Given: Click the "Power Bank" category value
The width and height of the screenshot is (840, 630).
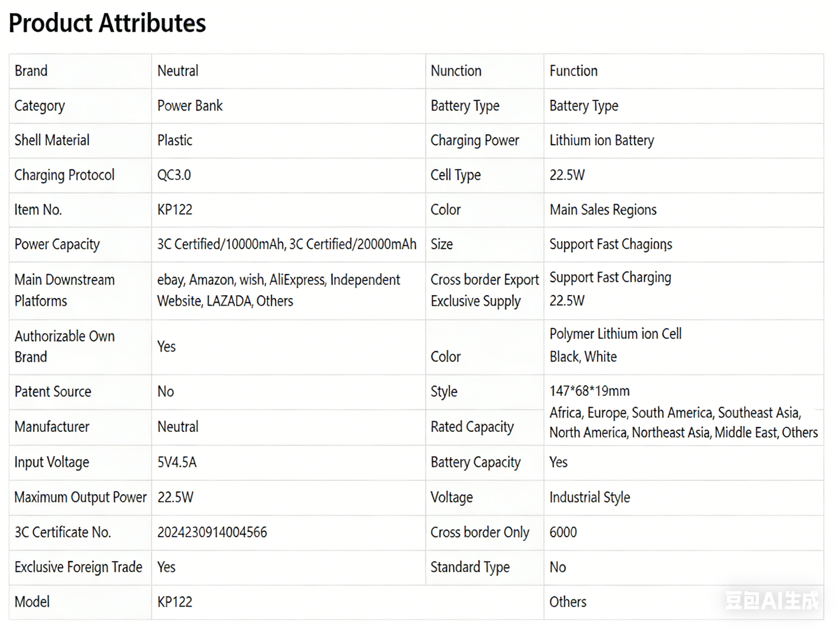Looking at the screenshot, I should point(190,106).
